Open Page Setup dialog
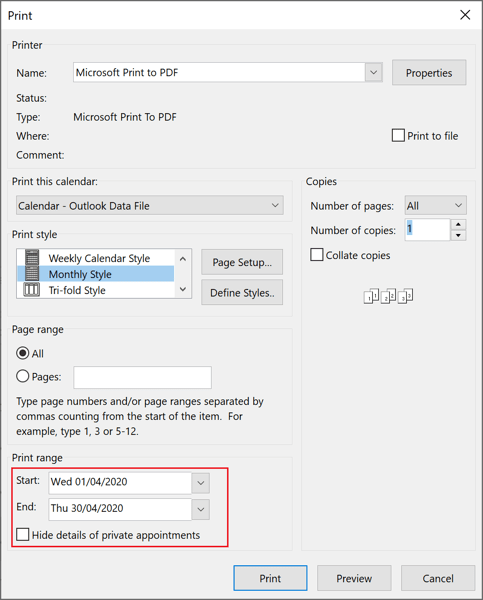The height and width of the screenshot is (600, 483). 242,262
